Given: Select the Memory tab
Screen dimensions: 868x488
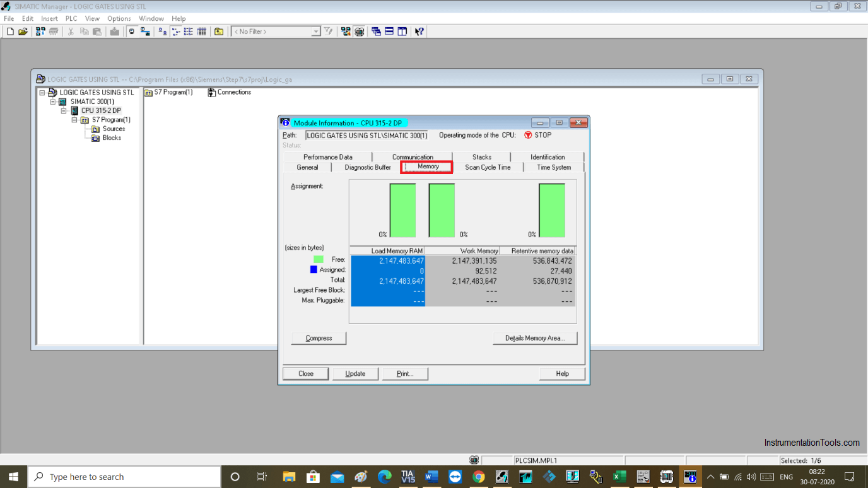Looking at the screenshot, I should [428, 166].
